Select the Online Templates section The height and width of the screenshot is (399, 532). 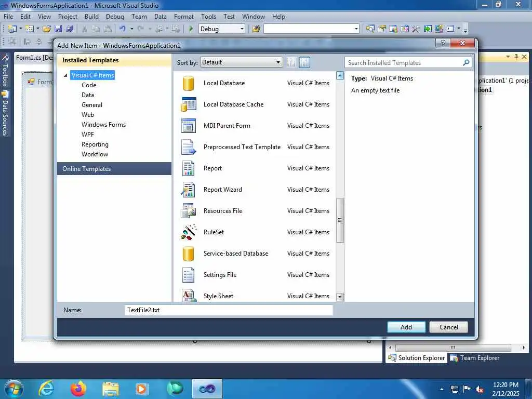point(114,169)
